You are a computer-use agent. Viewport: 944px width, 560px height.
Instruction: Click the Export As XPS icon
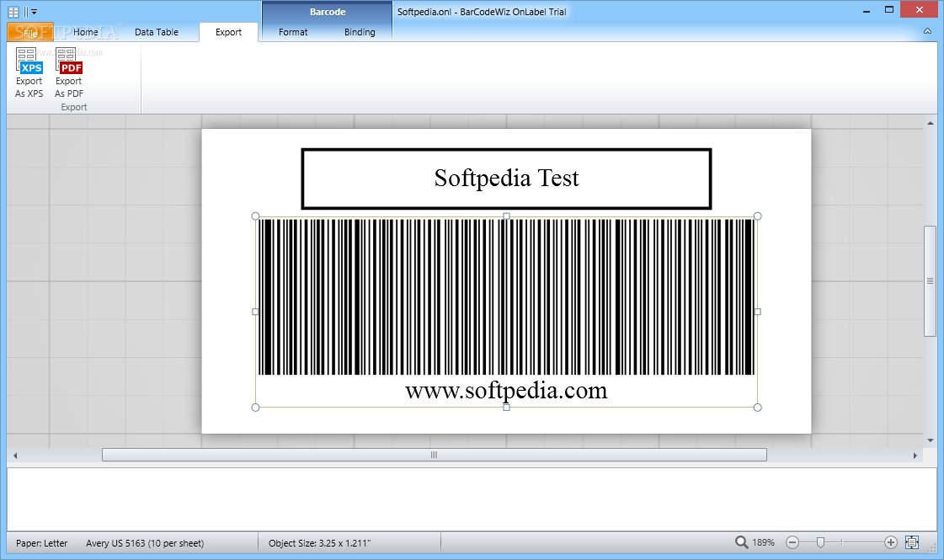pyautogui.click(x=29, y=72)
